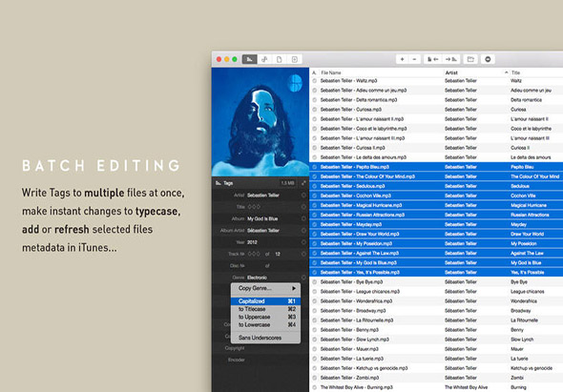Open the export document toolbar icon
Screen dimensions: 563x392
pos(295,59)
